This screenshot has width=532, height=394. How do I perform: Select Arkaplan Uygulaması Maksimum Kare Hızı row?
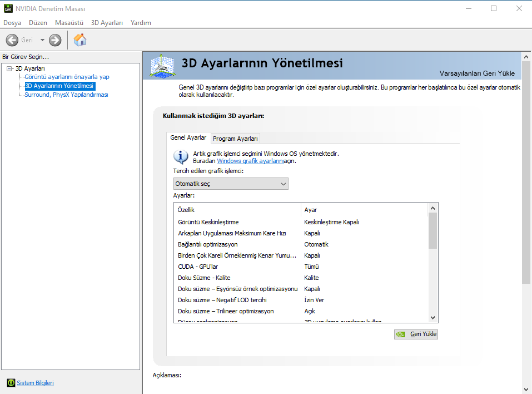click(301, 233)
